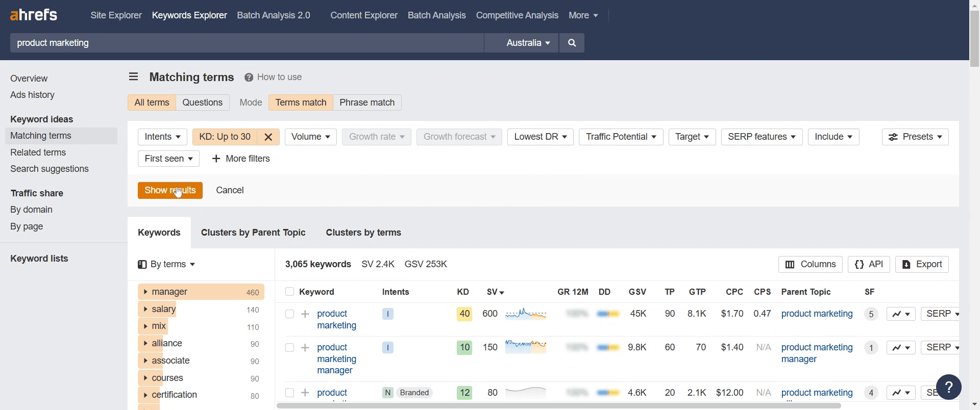Viewport: 980px width, 410px height.
Task: Open Content Explorer in top navigation
Action: point(363,15)
